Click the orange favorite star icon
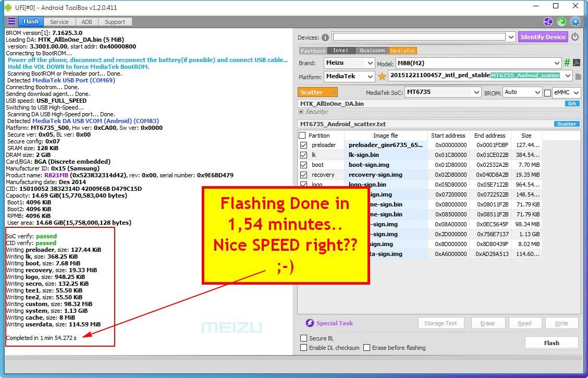 (382, 76)
